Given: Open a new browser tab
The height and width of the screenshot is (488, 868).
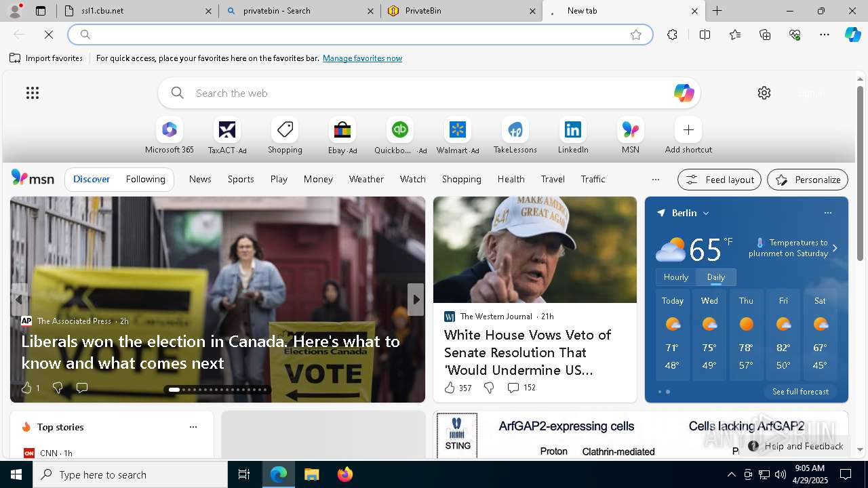Looking at the screenshot, I should pyautogui.click(x=717, y=11).
